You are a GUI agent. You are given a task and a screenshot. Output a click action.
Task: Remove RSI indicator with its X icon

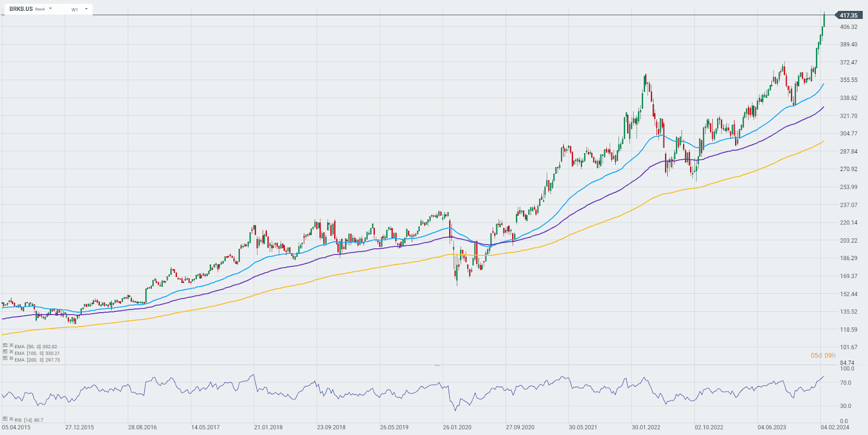click(11, 419)
